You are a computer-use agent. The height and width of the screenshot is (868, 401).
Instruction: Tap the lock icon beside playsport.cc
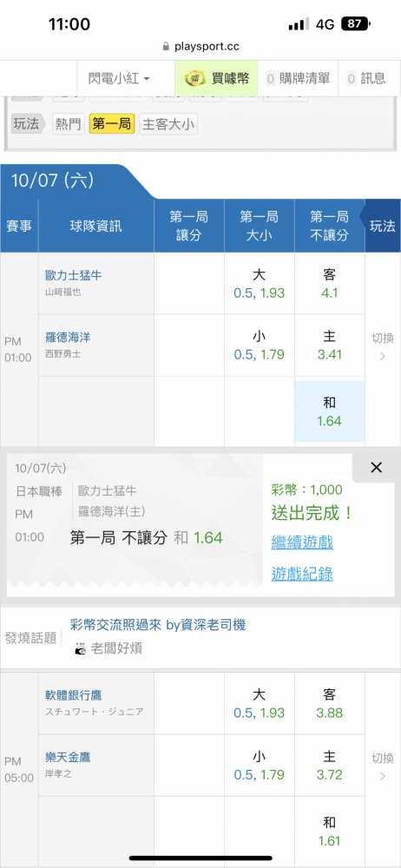point(166,47)
